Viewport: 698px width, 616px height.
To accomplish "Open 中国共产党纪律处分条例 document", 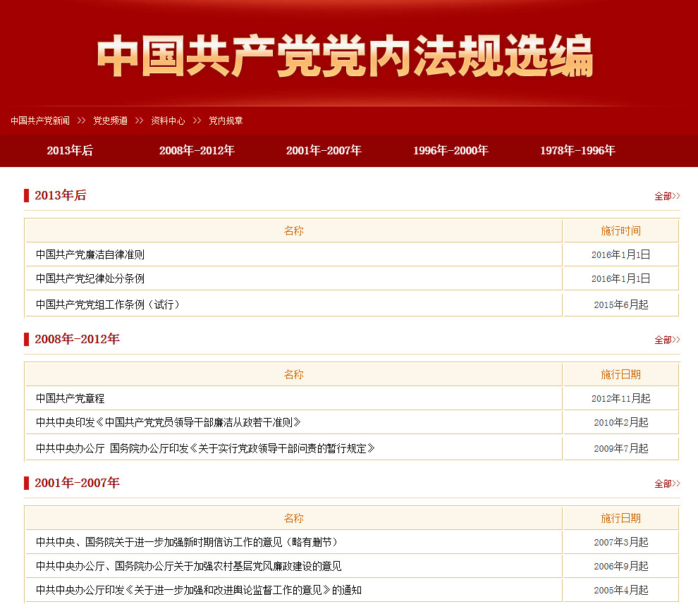I will pyautogui.click(x=90, y=278).
